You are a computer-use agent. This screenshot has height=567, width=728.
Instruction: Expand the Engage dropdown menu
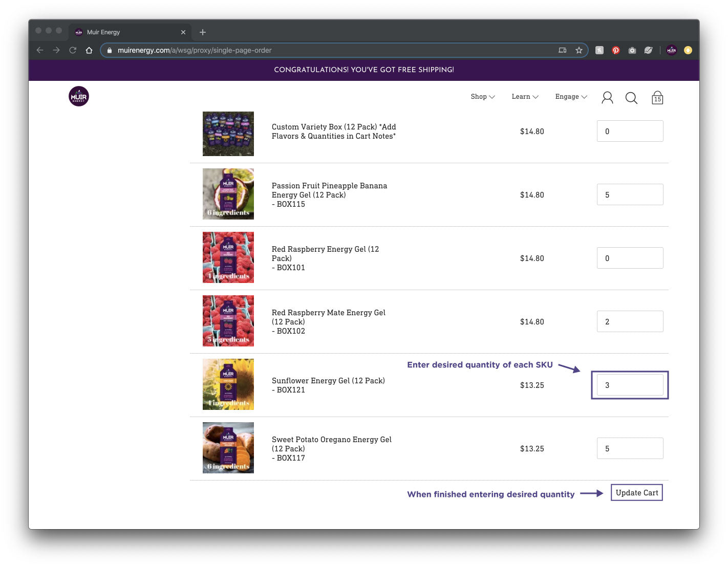(571, 97)
